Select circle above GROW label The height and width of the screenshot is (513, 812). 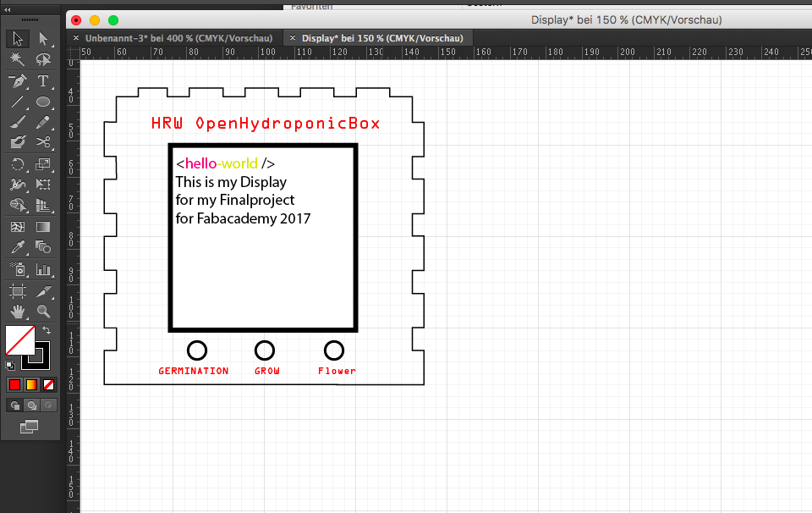pyautogui.click(x=265, y=350)
